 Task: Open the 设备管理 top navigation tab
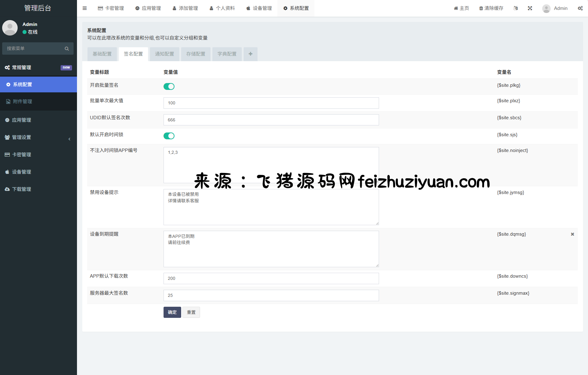click(x=259, y=8)
